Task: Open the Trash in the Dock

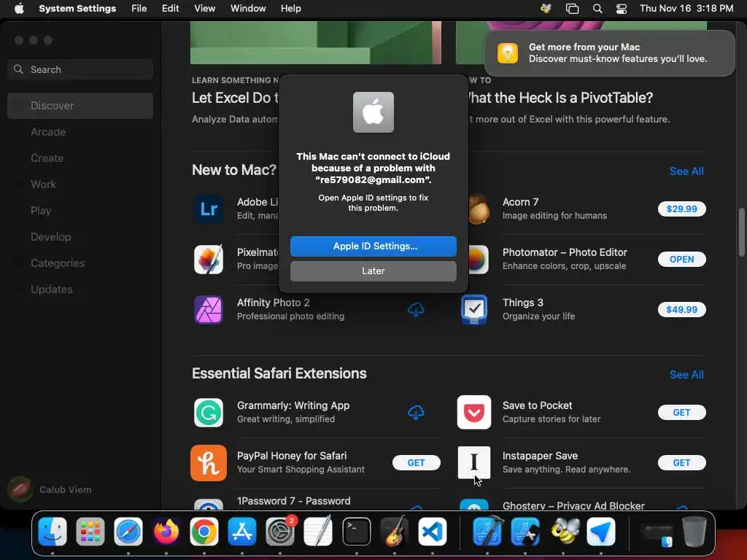Action: pyautogui.click(x=694, y=532)
